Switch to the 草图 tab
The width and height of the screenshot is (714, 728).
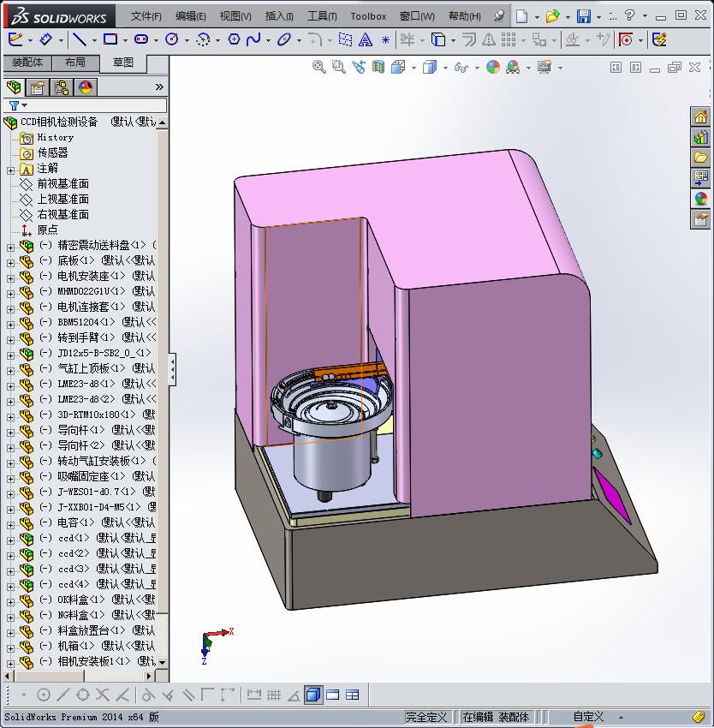(x=123, y=63)
